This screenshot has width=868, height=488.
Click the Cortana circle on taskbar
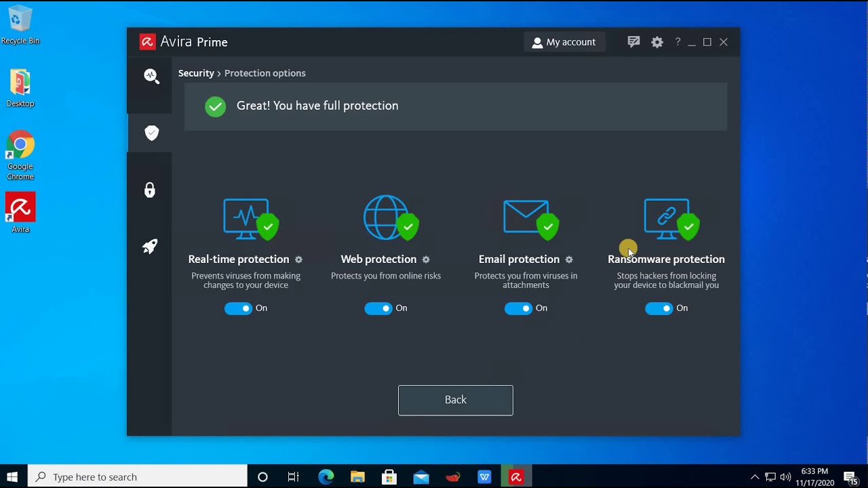[262, 476]
